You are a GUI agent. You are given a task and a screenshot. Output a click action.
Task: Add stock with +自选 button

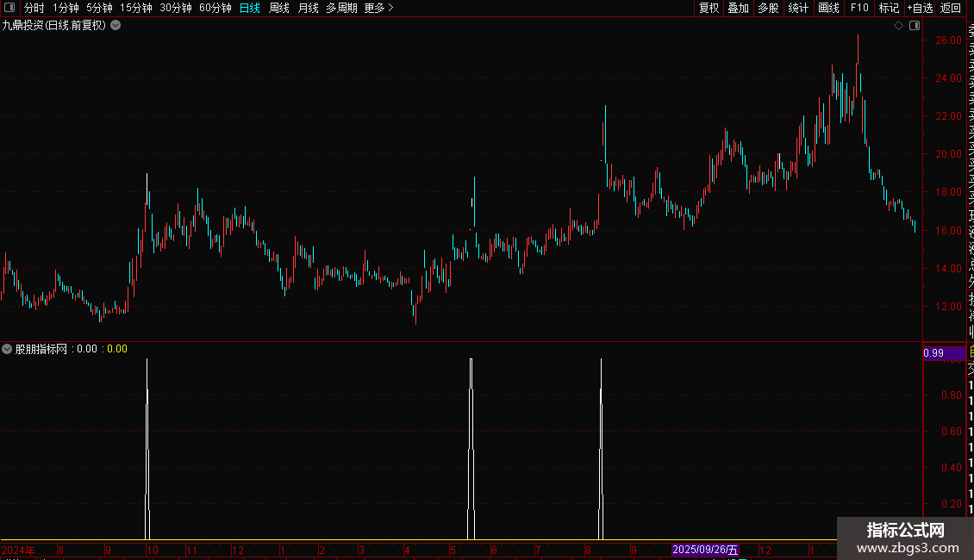920,8
